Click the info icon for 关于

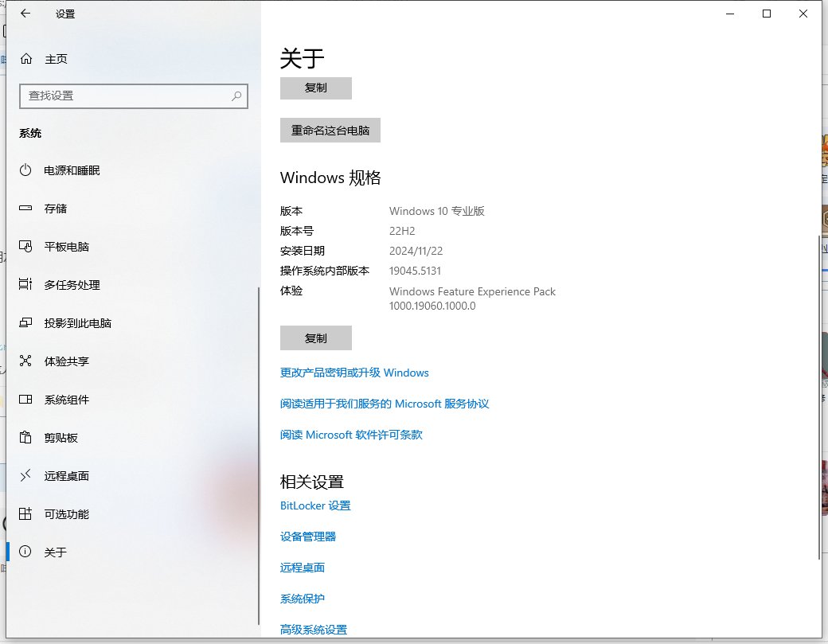pyautogui.click(x=25, y=552)
